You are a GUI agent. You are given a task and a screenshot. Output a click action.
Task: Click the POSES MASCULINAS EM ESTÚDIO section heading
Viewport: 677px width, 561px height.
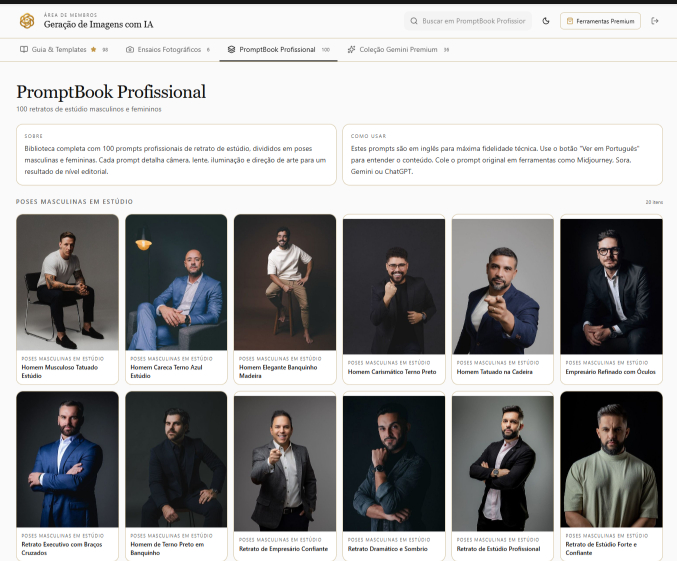(74, 202)
